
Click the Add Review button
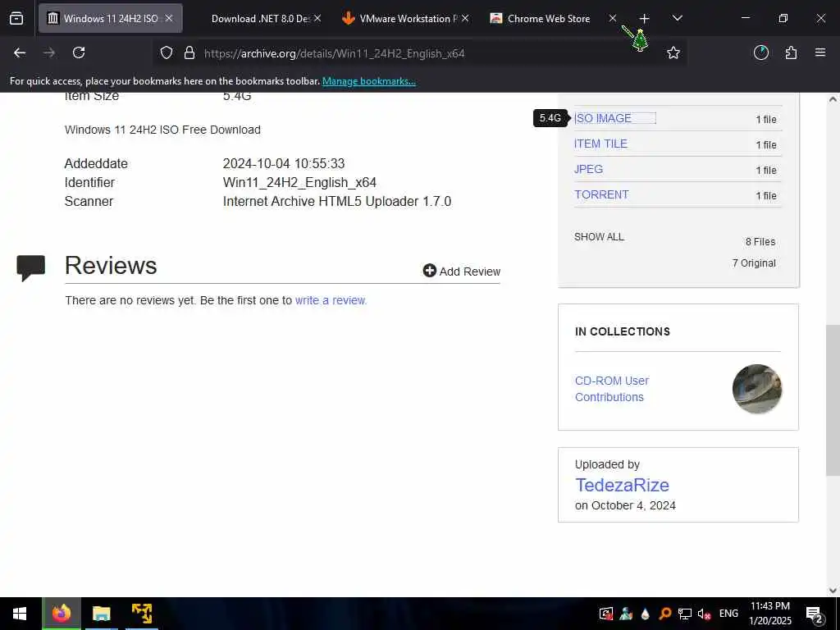461,271
